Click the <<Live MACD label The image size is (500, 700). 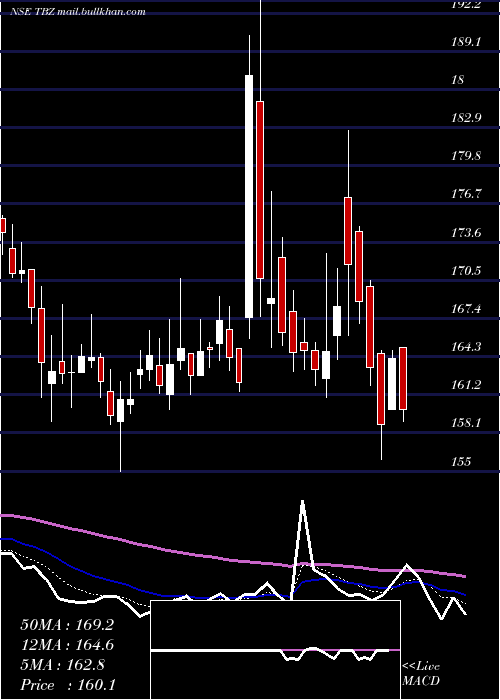pyautogui.click(x=421, y=673)
